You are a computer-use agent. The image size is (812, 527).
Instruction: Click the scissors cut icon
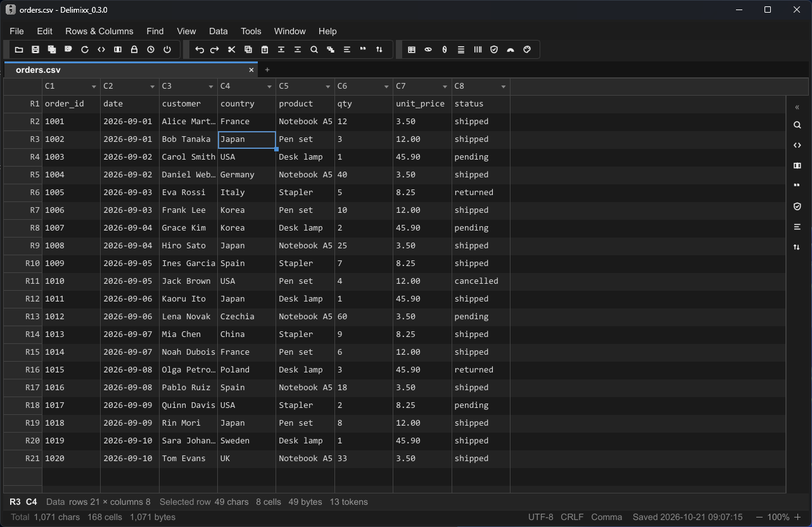point(232,49)
